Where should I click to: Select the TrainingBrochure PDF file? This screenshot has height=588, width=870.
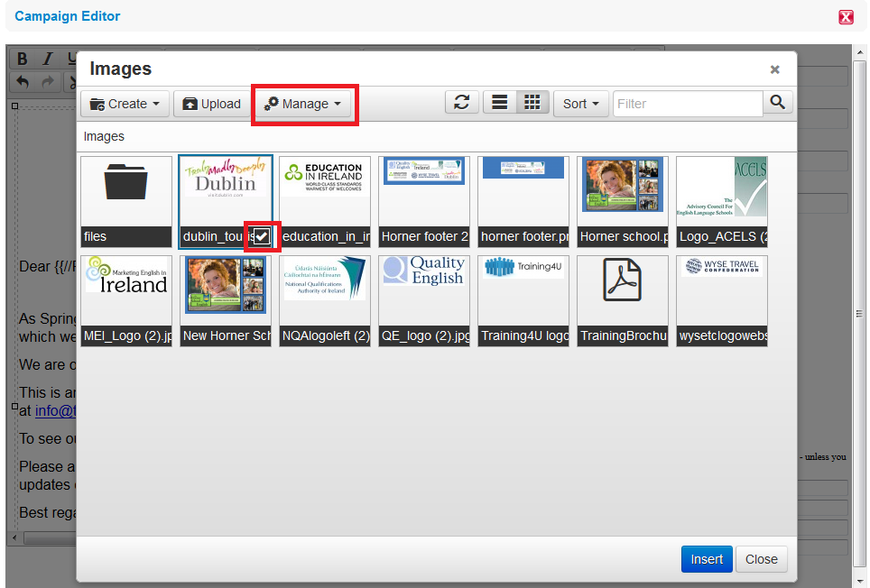[x=623, y=301]
